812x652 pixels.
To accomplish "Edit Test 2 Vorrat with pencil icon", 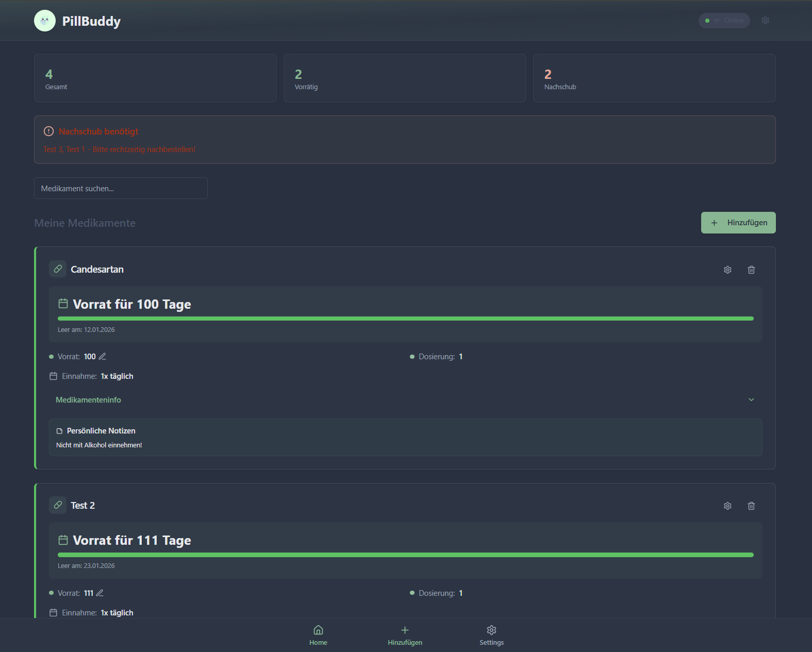I will [x=100, y=593].
